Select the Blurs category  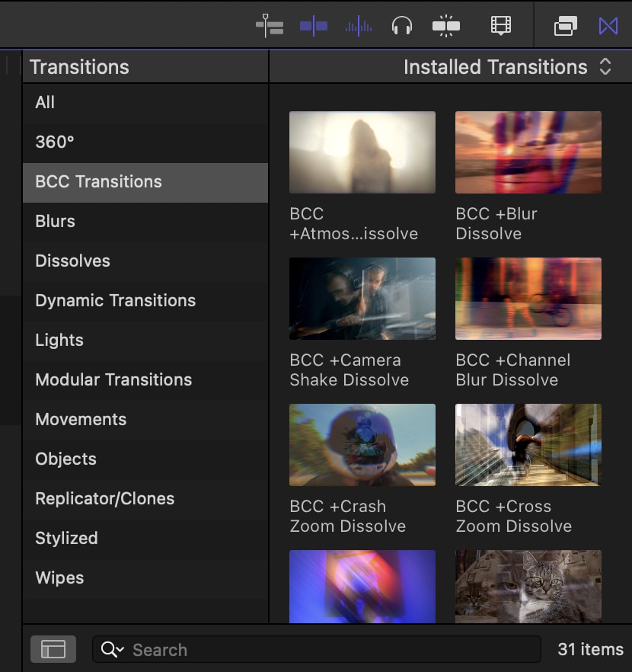tap(145, 222)
